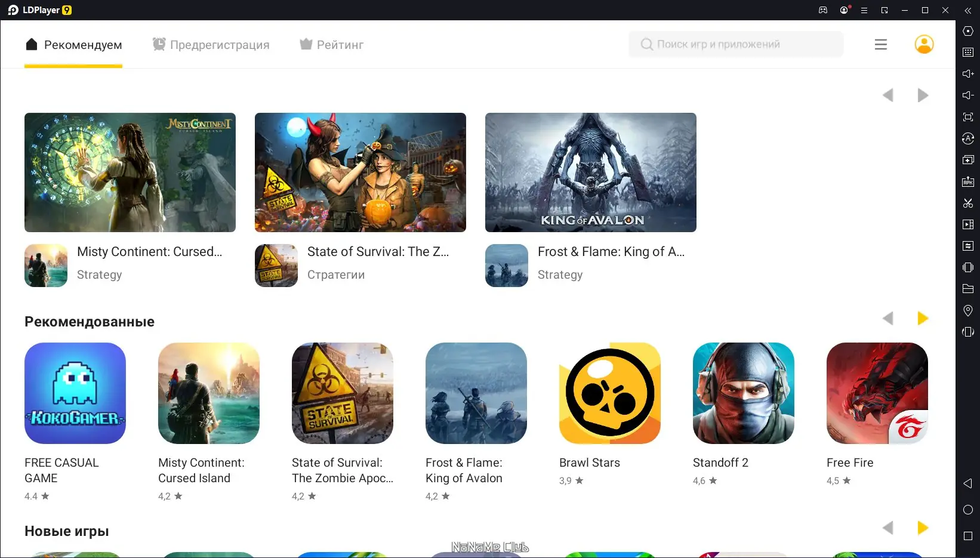Open the King of Avalon banner
Image resolution: width=980 pixels, height=558 pixels.
click(591, 172)
